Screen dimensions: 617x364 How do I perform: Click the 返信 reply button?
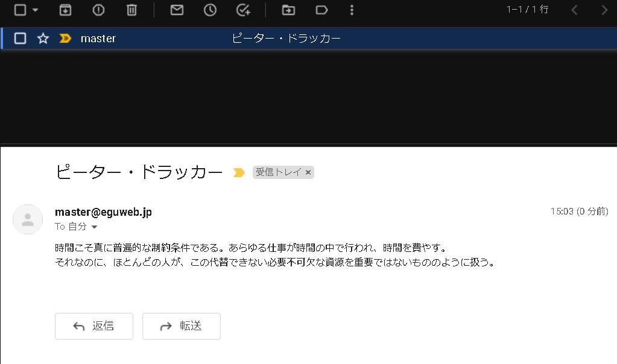click(94, 326)
